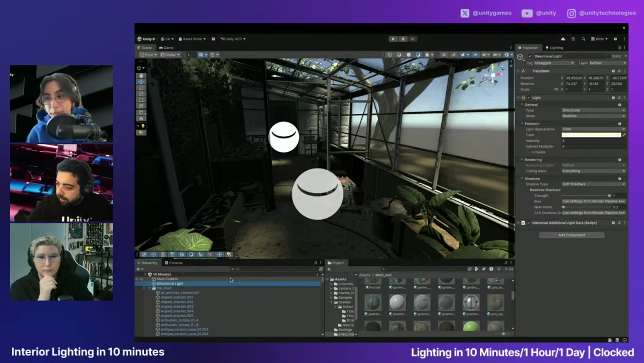644x363 pixels.
Task: Select the green material thumbnail in Project
Action: tap(471, 326)
